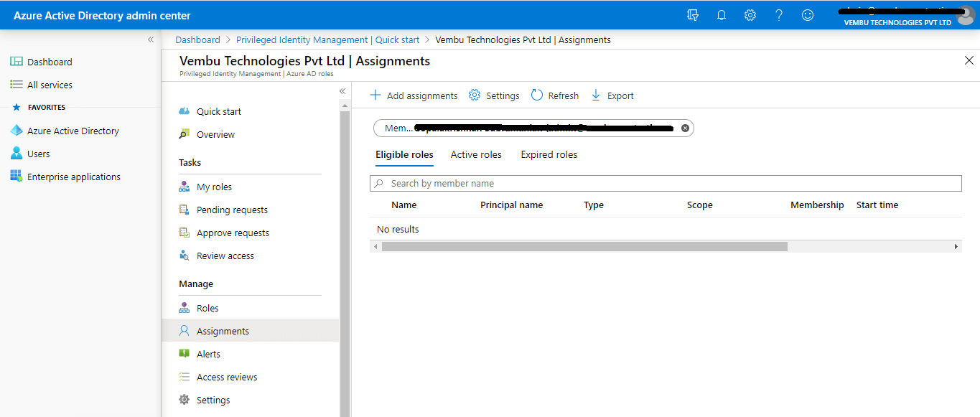Screen dimensions: 980x417
Task: Click horizontal scrollbar left arrow
Action: coord(375,246)
